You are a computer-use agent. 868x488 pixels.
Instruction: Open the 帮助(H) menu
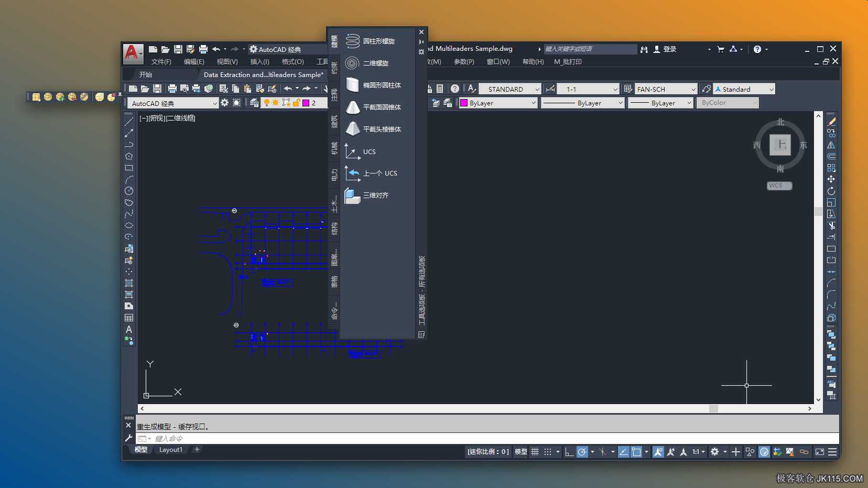[533, 62]
